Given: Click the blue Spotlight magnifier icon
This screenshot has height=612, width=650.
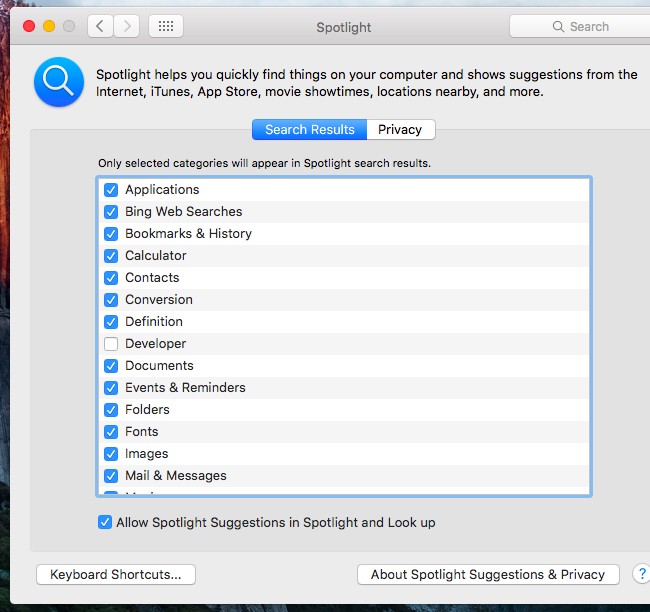Looking at the screenshot, I should [x=59, y=82].
